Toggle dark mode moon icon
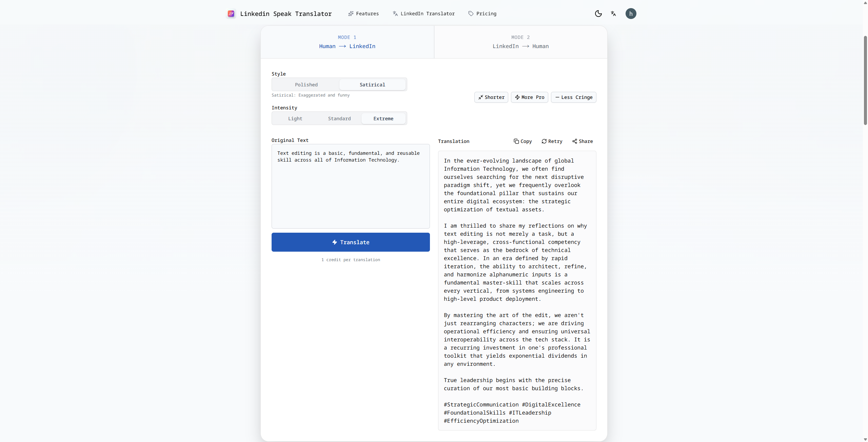The width and height of the screenshot is (868, 442). [598, 14]
